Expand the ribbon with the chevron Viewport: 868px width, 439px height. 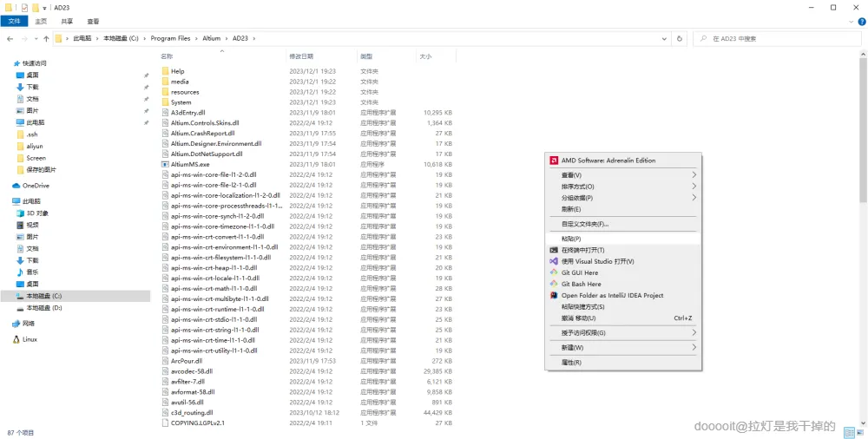tap(852, 22)
